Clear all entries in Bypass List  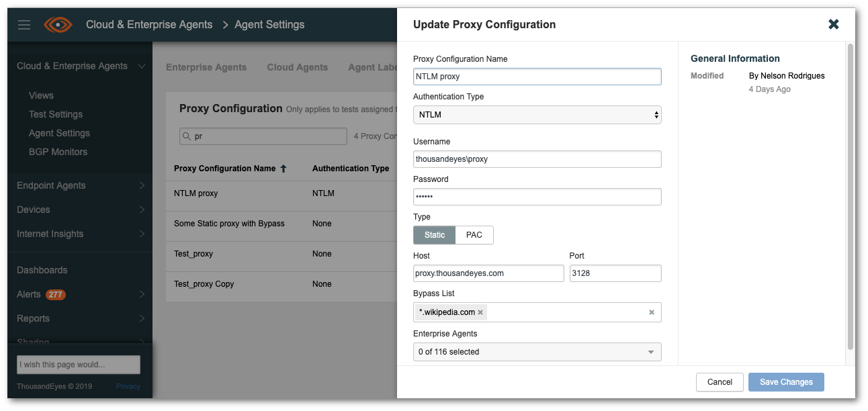[651, 312]
